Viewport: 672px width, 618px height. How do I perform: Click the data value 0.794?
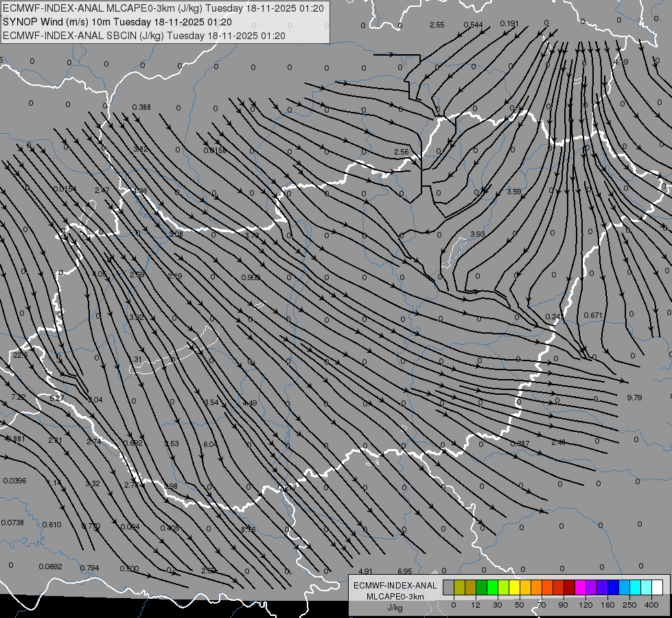pos(89,568)
